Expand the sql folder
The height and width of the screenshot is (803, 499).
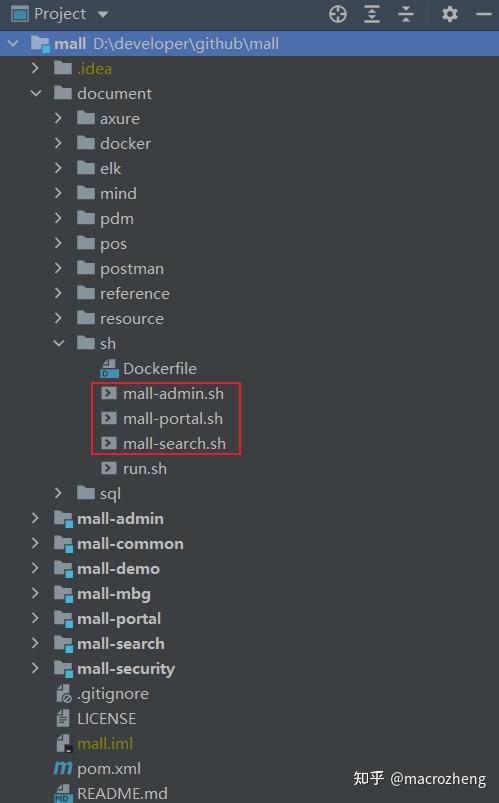tap(58, 493)
